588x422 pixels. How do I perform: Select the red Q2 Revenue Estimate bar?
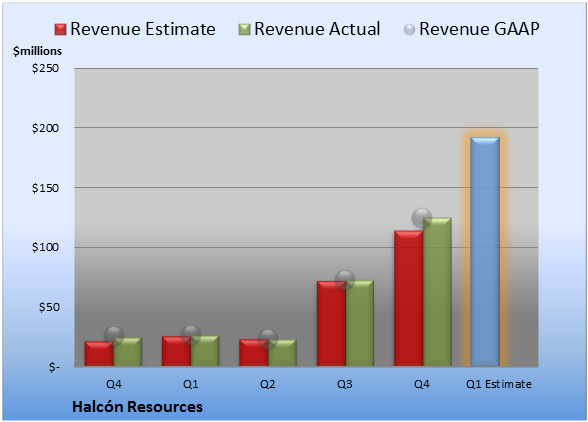click(254, 353)
